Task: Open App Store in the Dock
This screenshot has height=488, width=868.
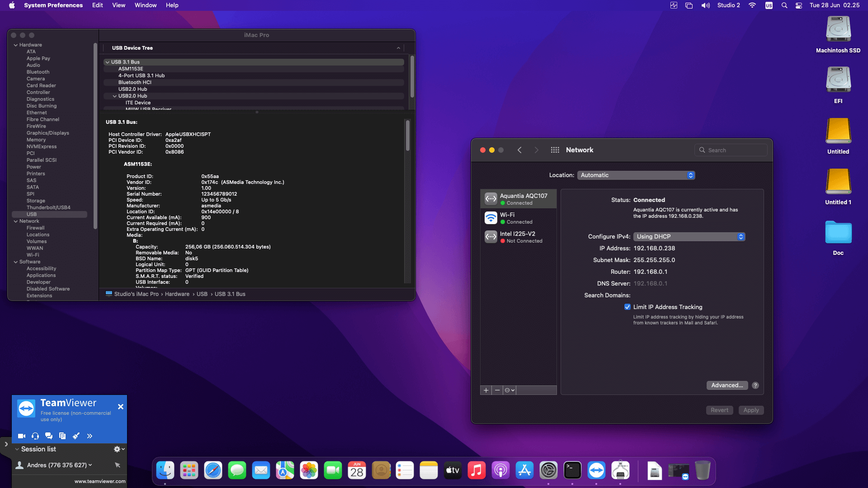Action: pos(524,471)
